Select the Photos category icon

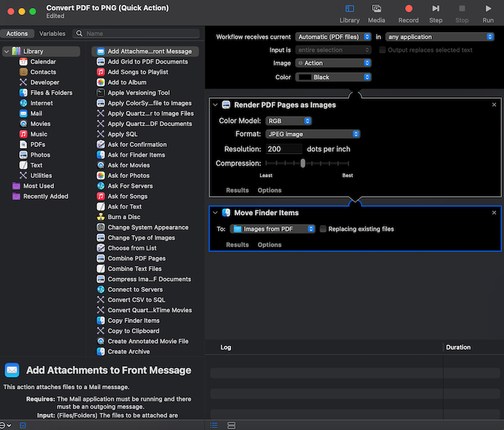tap(24, 155)
